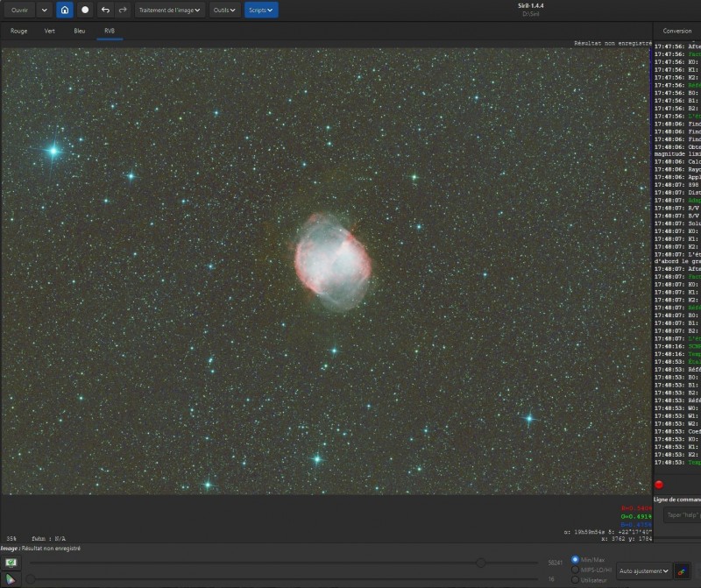
Task: Click the home directory icon button
Action: tap(65, 10)
